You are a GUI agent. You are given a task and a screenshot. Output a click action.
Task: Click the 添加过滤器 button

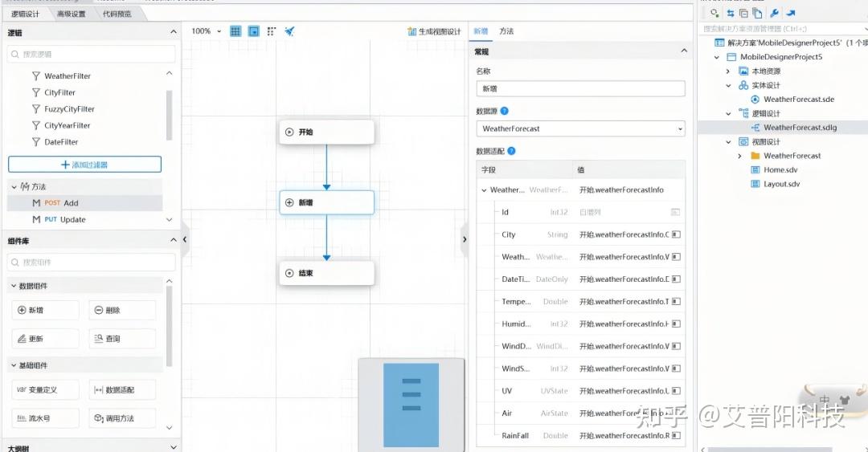(x=84, y=165)
